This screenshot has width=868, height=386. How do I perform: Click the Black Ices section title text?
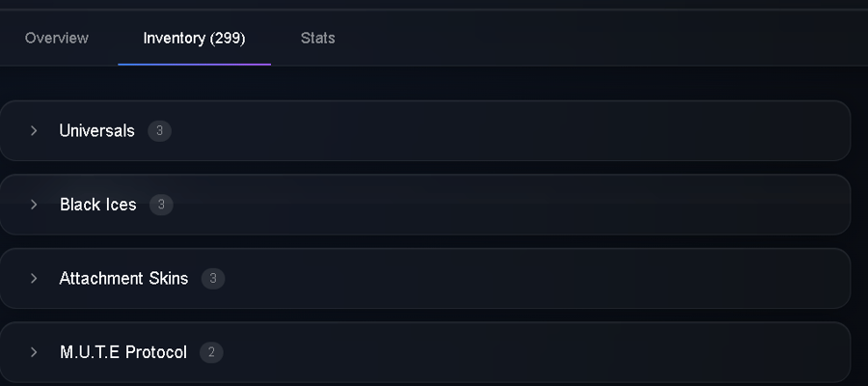tap(98, 205)
